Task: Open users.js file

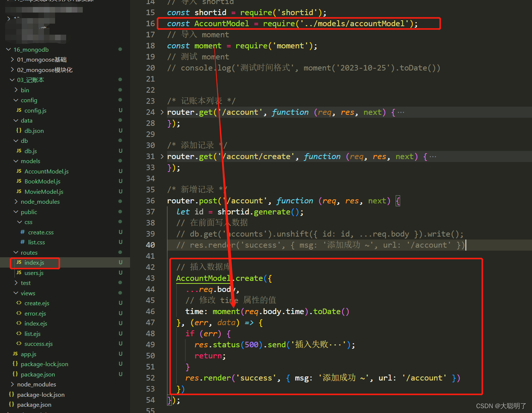Action: [x=34, y=273]
